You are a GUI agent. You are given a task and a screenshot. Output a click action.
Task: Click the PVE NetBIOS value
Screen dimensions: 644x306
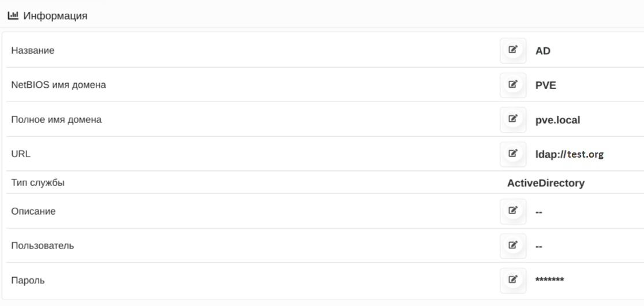click(545, 85)
